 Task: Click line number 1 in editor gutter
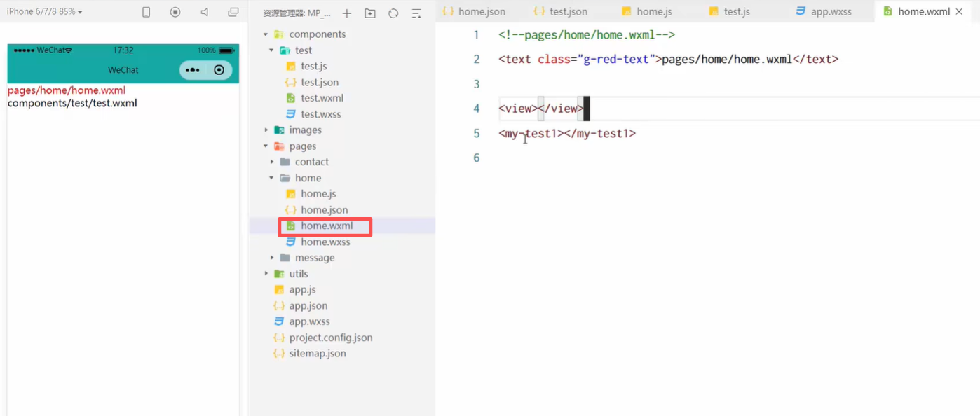tap(477, 35)
